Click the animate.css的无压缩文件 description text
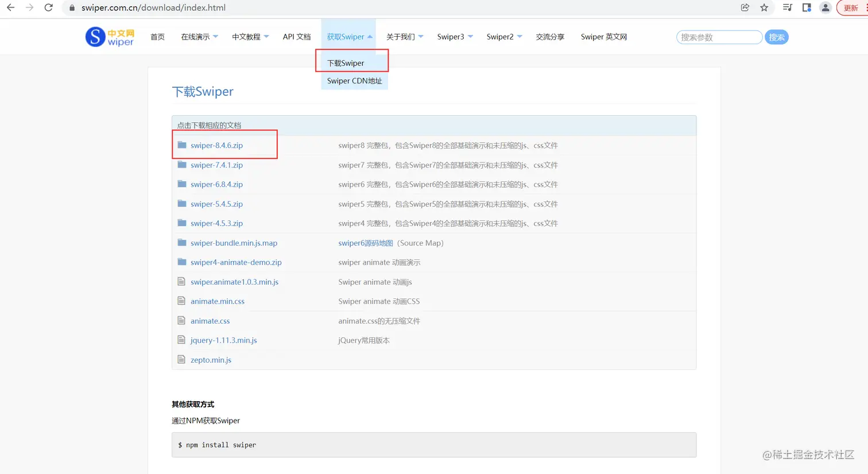 click(379, 321)
